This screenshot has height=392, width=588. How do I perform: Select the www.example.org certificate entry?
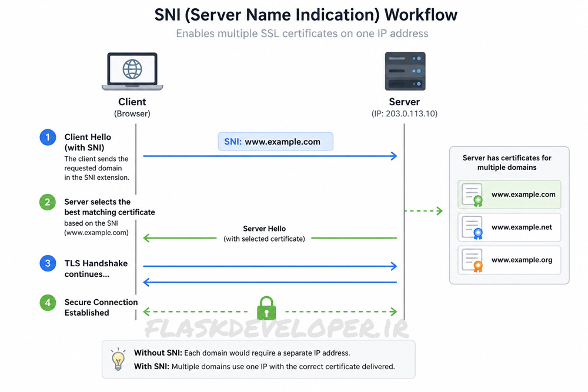pos(509,260)
